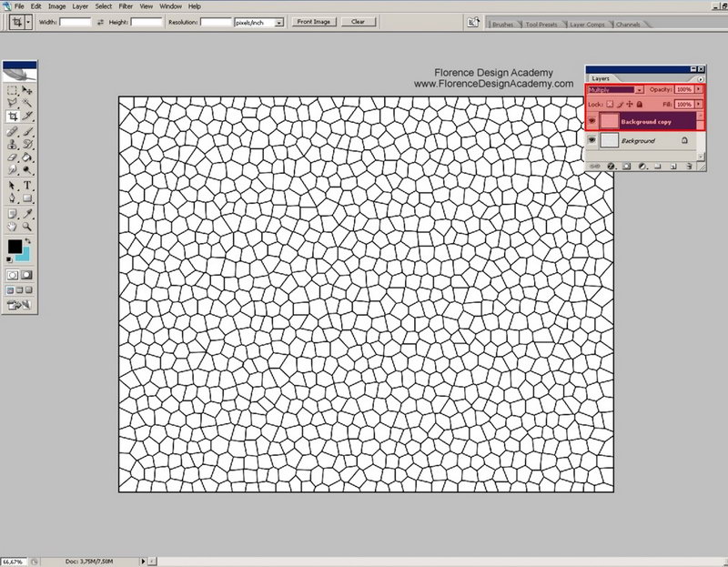This screenshot has height=567, width=728.
Task: Open the Opacity value slider arrow
Action: point(698,89)
